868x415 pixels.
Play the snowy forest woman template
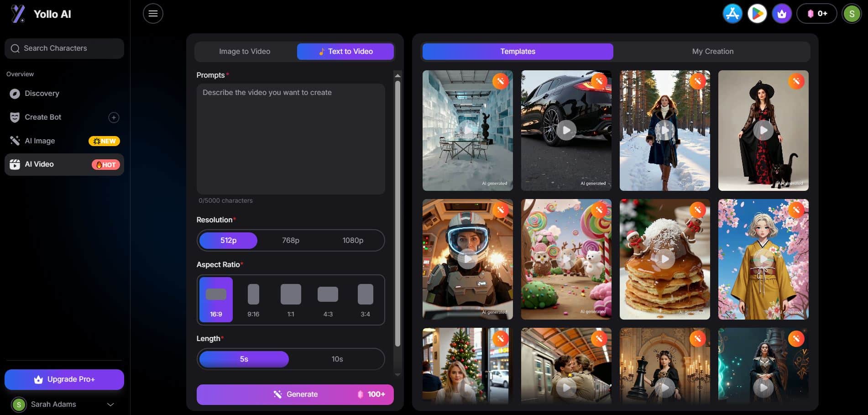tap(665, 131)
